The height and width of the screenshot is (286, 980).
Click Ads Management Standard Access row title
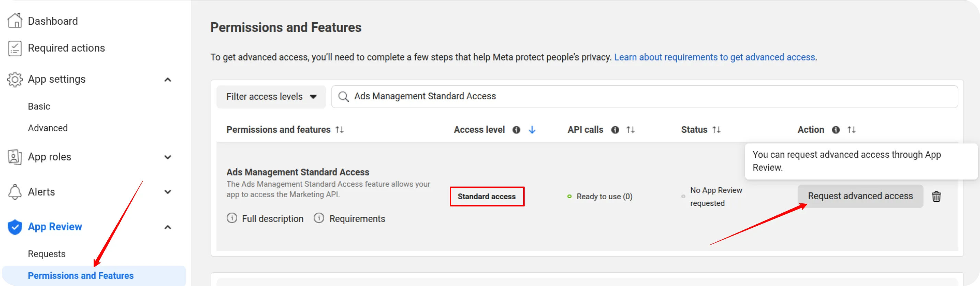(298, 172)
